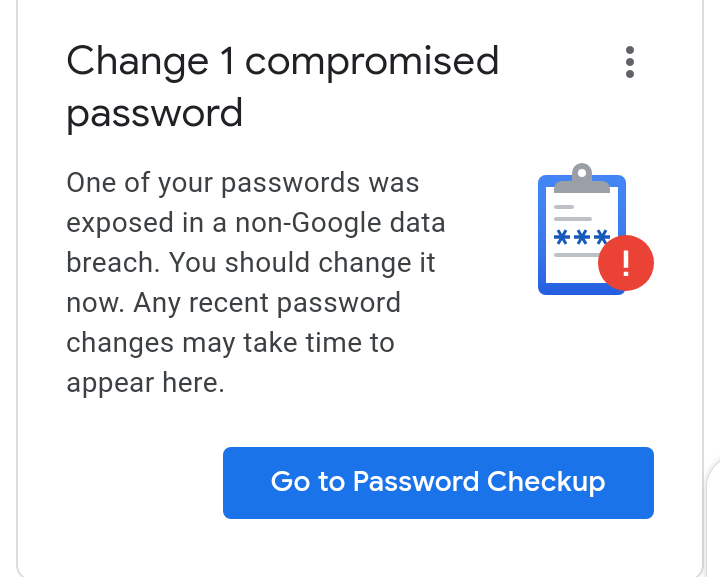
Task: Click the short gray lines above asterisks
Action: pyautogui.click(x=573, y=213)
